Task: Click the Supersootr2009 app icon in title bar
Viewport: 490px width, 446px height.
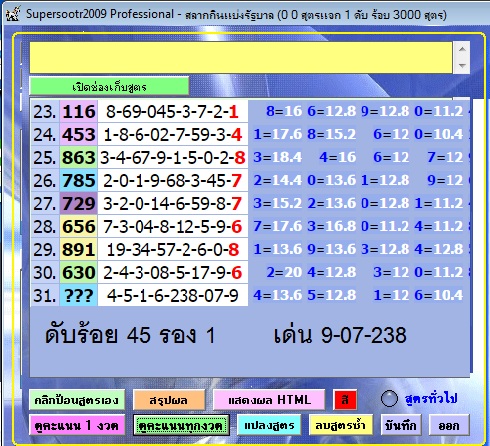Action: click(x=13, y=14)
